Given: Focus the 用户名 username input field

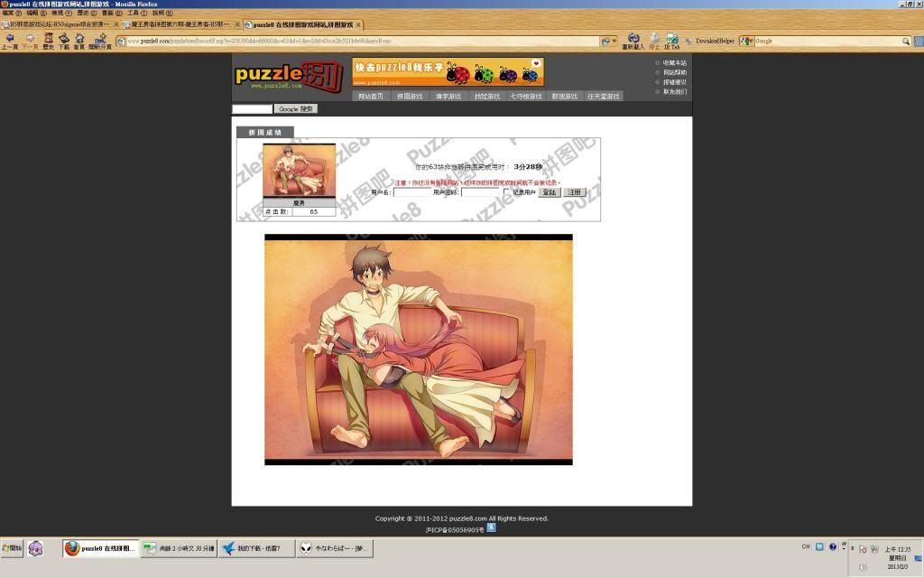Looking at the screenshot, I should pos(411,192).
